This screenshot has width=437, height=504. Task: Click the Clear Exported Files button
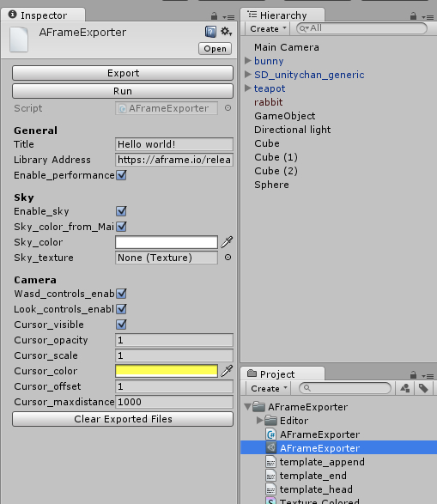pyautogui.click(x=123, y=419)
